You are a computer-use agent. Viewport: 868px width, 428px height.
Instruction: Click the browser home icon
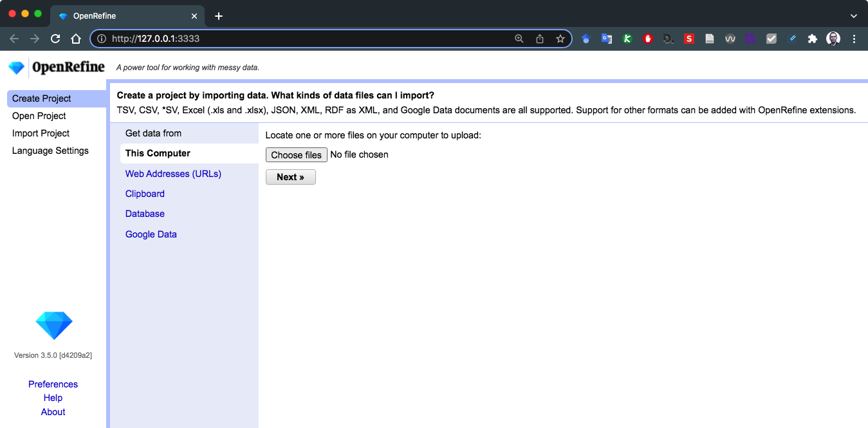pos(76,39)
